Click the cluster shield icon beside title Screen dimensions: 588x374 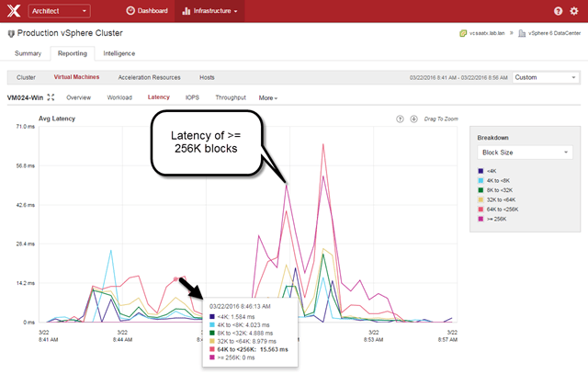(11, 34)
